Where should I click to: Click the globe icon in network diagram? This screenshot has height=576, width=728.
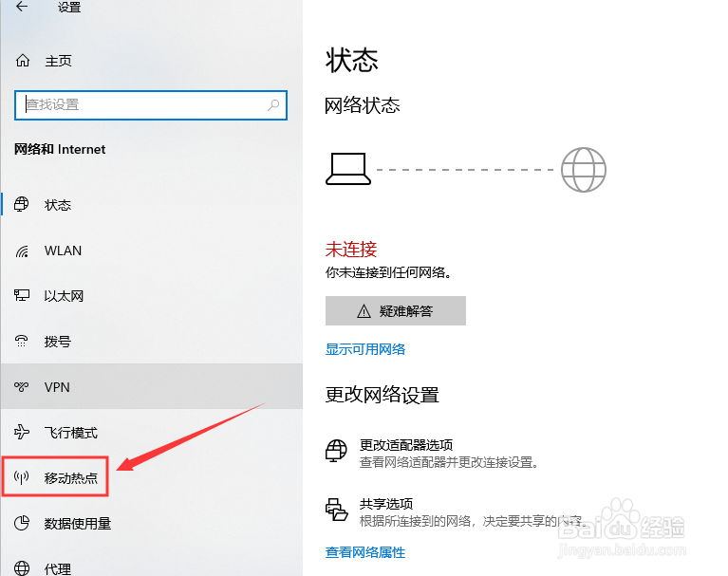coord(584,170)
